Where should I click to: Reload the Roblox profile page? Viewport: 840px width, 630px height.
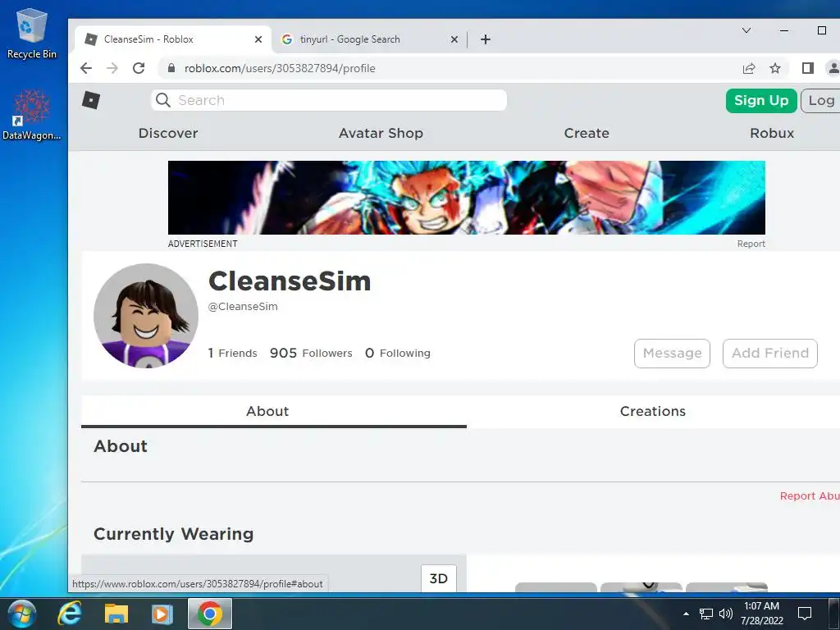(x=139, y=68)
